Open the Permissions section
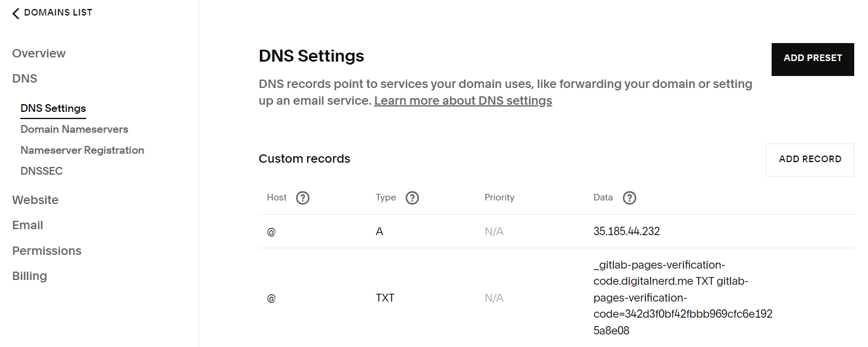868x347 pixels. [47, 251]
